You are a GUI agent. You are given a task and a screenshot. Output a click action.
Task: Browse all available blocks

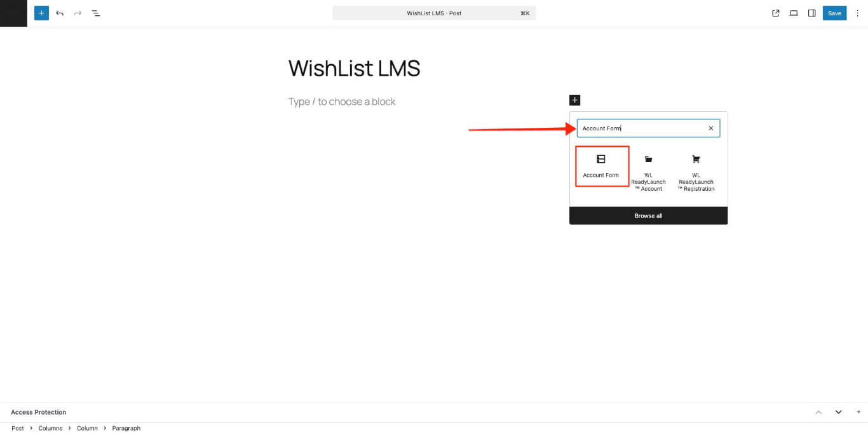pos(648,216)
